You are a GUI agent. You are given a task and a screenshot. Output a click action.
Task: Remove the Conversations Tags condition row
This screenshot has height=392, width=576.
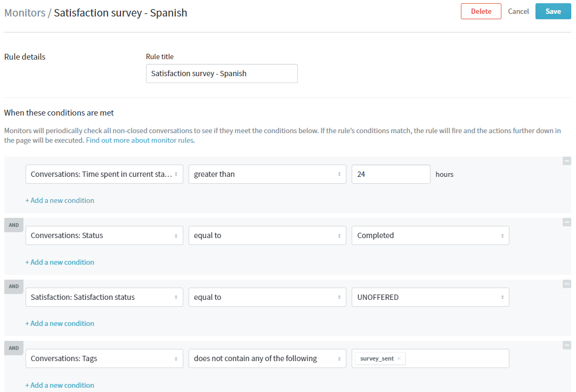click(566, 346)
